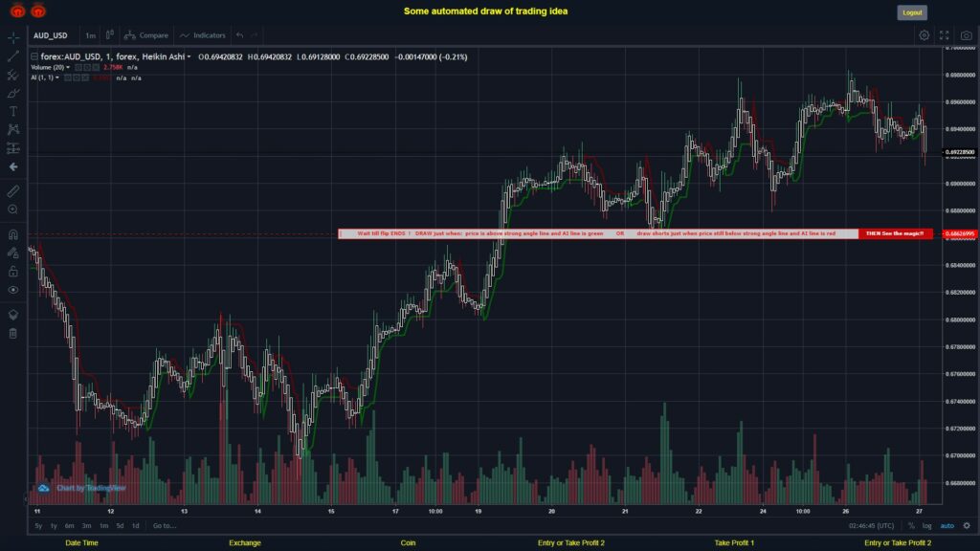Click the red 'THEN See the magic!!' label
Screen dimensions: 980x551
tap(895, 233)
